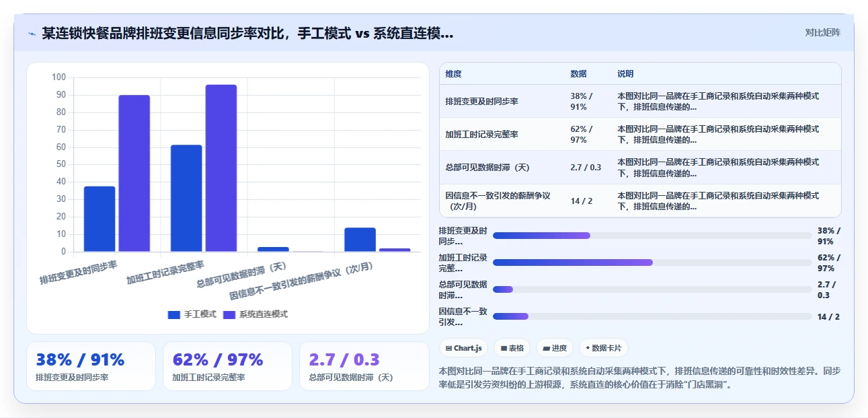Click table data value 2.7 / 0.3
868x418 pixels.
coord(586,168)
